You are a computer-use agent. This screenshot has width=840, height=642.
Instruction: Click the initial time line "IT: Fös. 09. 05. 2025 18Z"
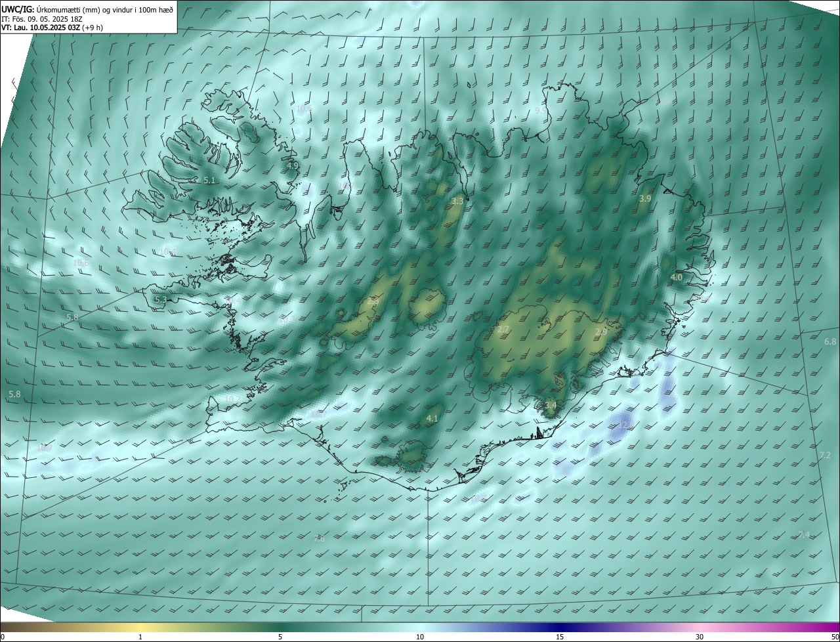click(41, 19)
